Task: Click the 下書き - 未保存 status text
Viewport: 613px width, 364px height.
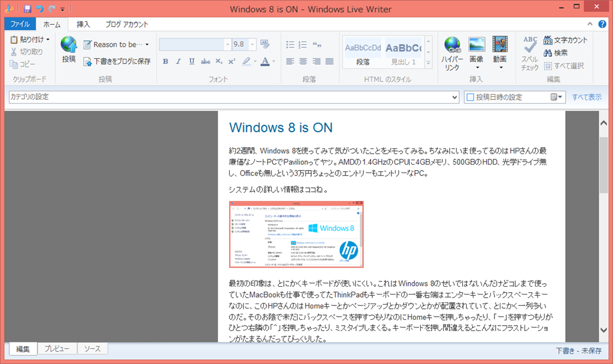Action: pyautogui.click(x=579, y=351)
